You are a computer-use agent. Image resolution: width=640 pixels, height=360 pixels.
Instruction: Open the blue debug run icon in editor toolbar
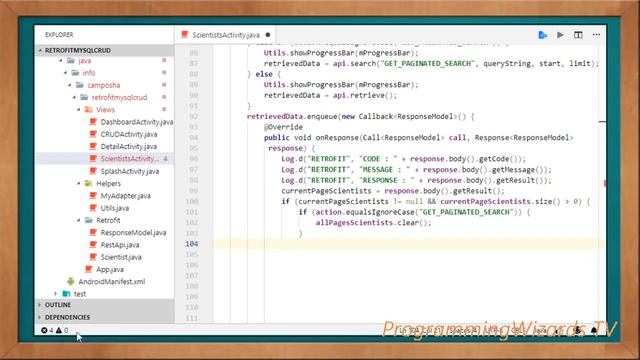[x=542, y=35]
